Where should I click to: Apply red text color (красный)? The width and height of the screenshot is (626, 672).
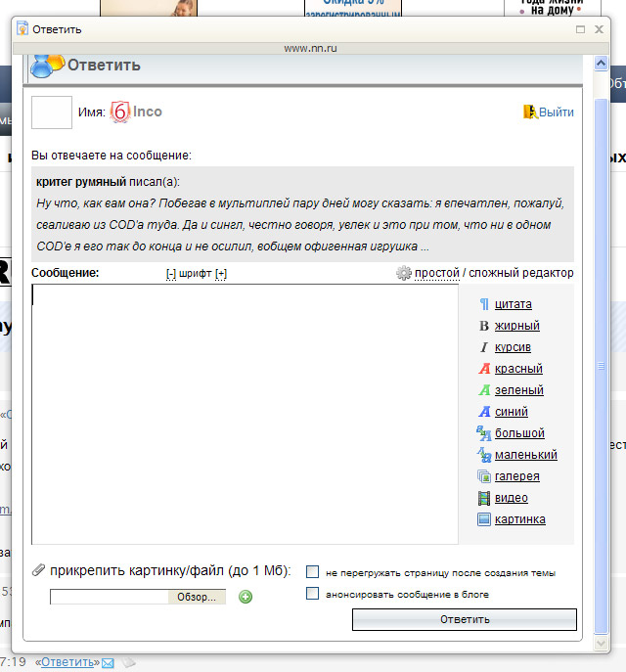click(x=483, y=369)
